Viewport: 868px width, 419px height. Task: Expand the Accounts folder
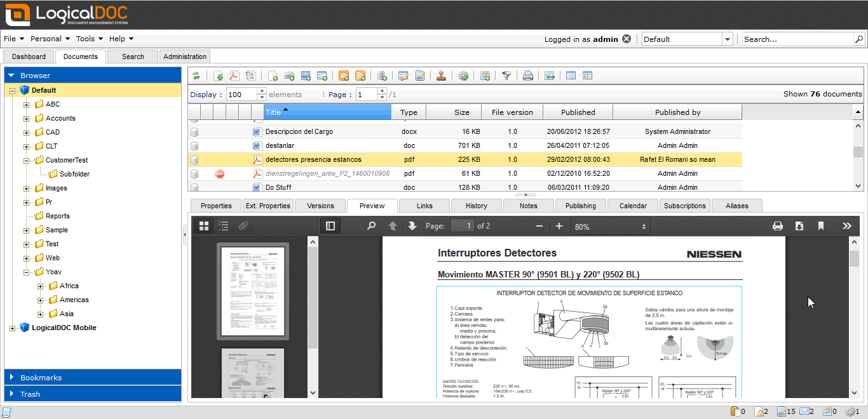(x=25, y=117)
